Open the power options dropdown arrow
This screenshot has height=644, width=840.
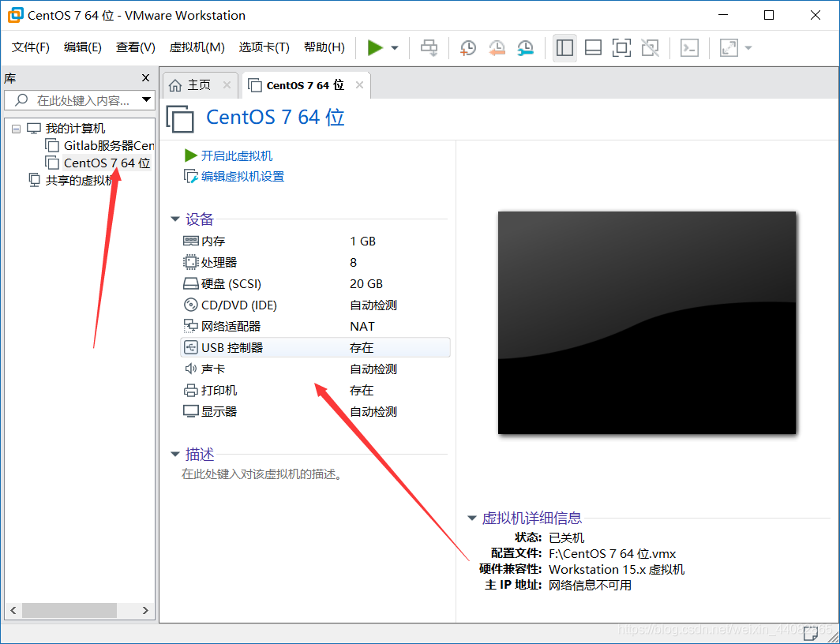pyautogui.click(x=395, y=48)
